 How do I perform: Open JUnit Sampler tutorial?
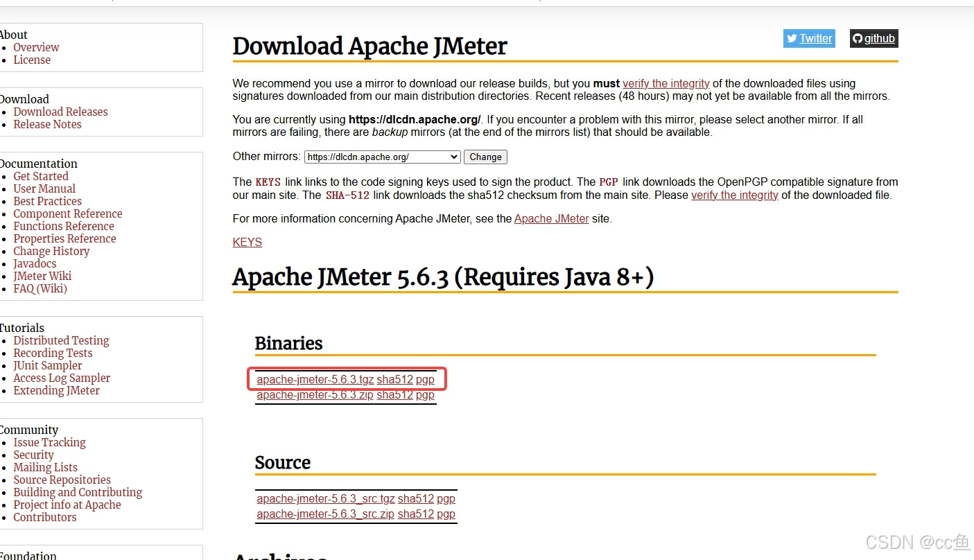click(x=48, y=366)
